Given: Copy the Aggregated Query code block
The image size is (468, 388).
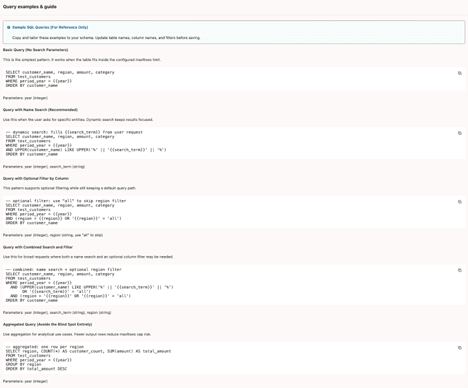Looking at the screenshot, I should 460,348.
